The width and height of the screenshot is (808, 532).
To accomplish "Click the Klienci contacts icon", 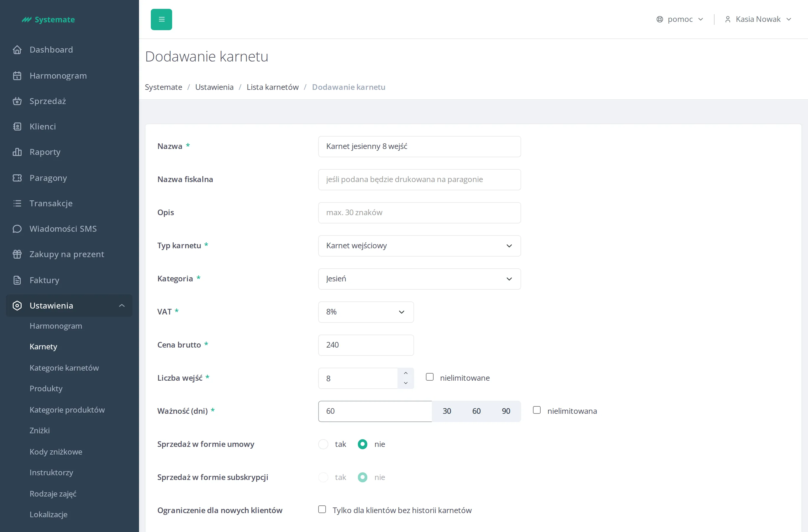I will pos(17,126).
